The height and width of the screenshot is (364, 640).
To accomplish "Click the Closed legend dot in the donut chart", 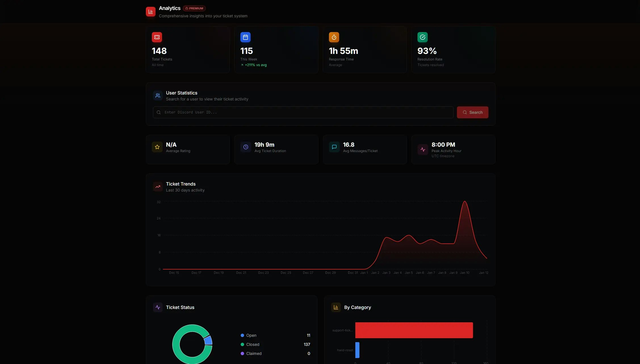I will coord(242,344).
